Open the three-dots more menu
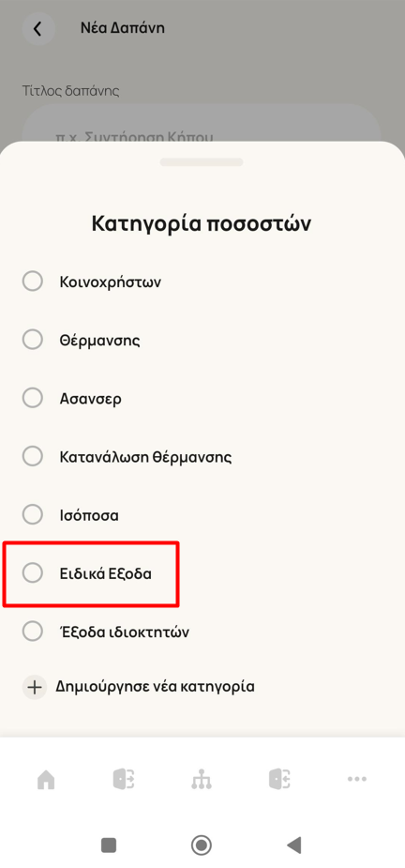 click(x=357, y=779)
